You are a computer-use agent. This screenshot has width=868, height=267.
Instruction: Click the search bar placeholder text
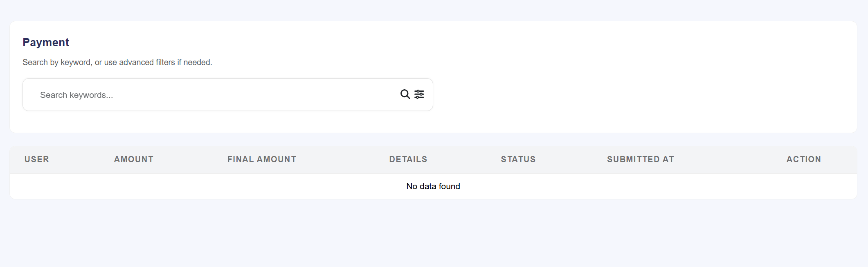pos(76,95)
